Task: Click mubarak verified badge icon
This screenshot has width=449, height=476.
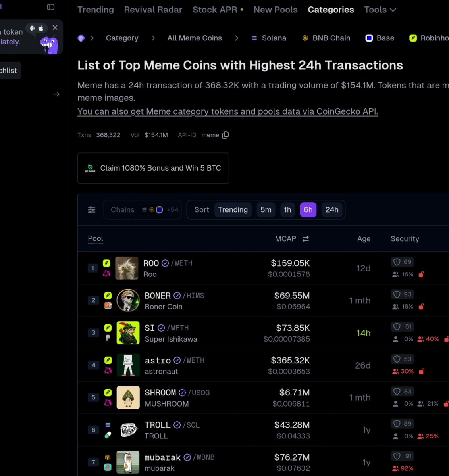Action: pos(187,457)
